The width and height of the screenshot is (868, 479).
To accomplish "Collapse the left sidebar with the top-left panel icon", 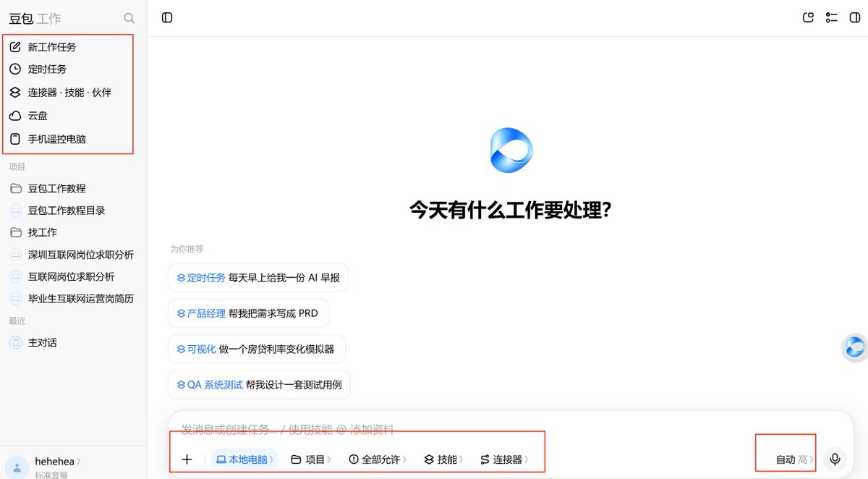I will 167,17.
